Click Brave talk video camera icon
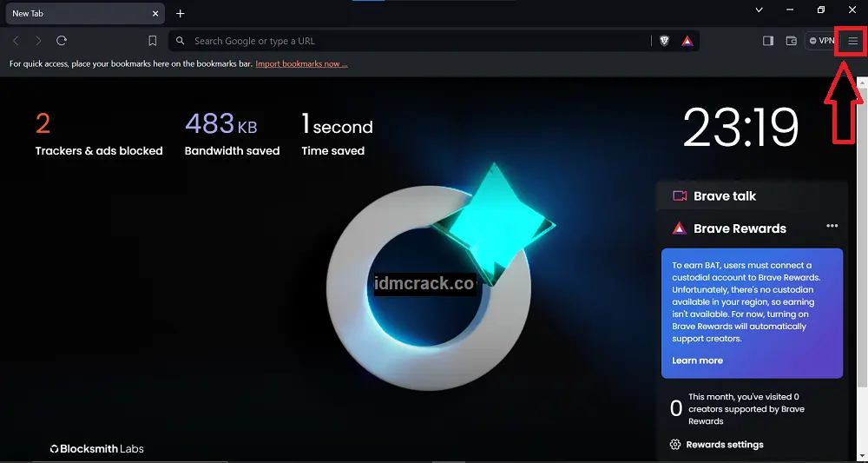The width and height of the screenshot is (868, 463). [680, 196]
